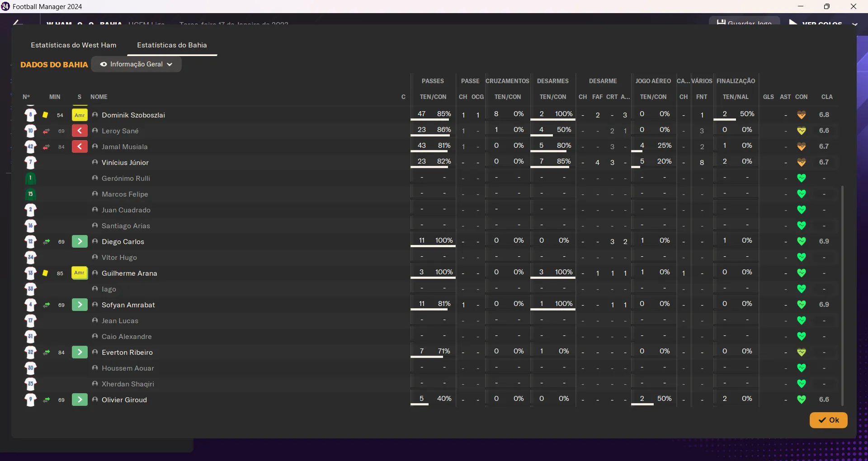Image resolution: width=868 pixels, height=461 pixels.
Task: Click Olivier Giroud's 40% pass completion
Action: click(x=444, y=399)
